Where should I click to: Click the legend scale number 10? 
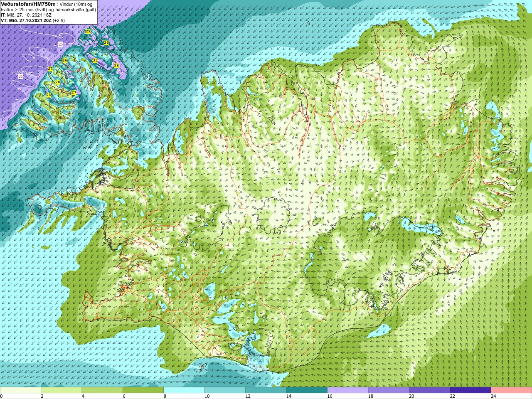[x=207, y=396]
